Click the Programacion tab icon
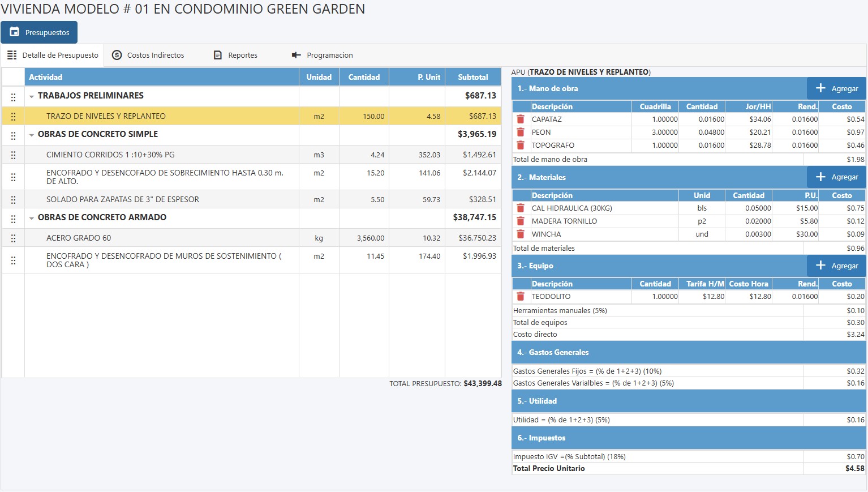The width and height of the screenshot is (868, 492). point(296,55)
